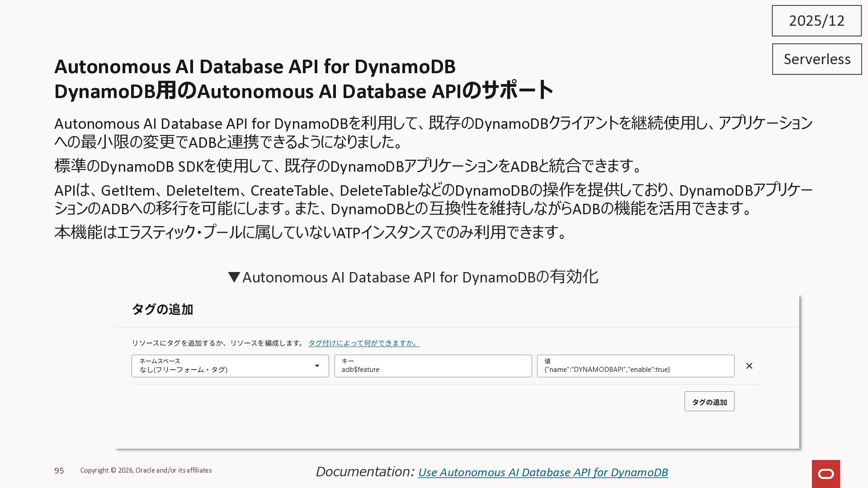The width and height of the screenshot is (868, 488).
Task: Click the タグの追加 dialog heading
Action: click(162, 310)
